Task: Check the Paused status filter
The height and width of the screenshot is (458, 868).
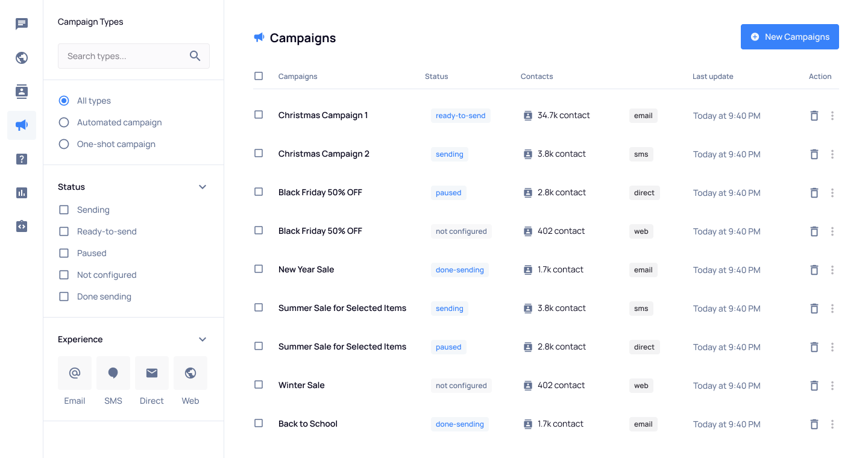Action: tap(64, 253)
